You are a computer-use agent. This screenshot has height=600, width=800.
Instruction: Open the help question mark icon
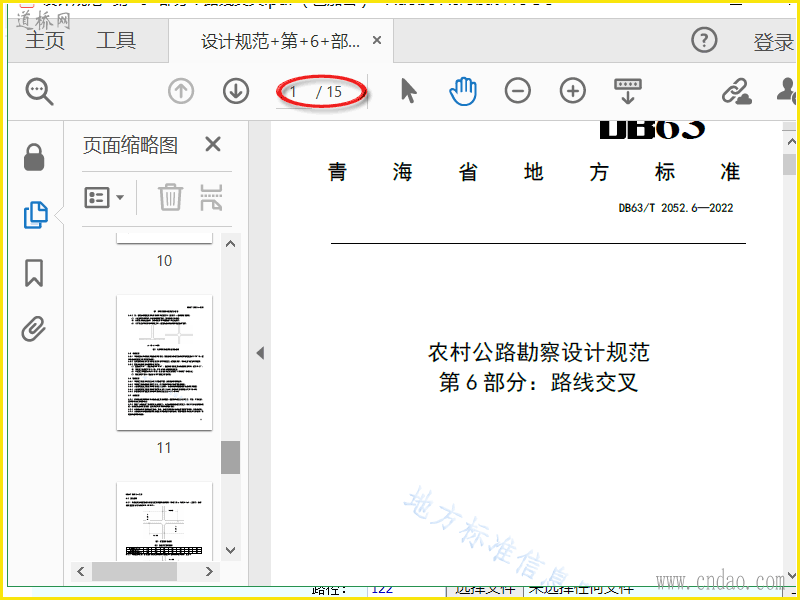[x=704, y=40]
